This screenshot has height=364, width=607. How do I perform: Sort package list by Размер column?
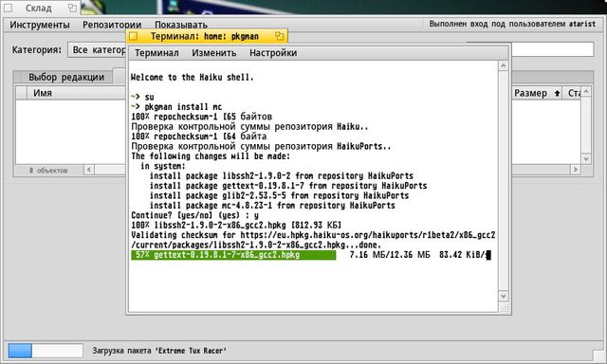click(x=536, y=93)
